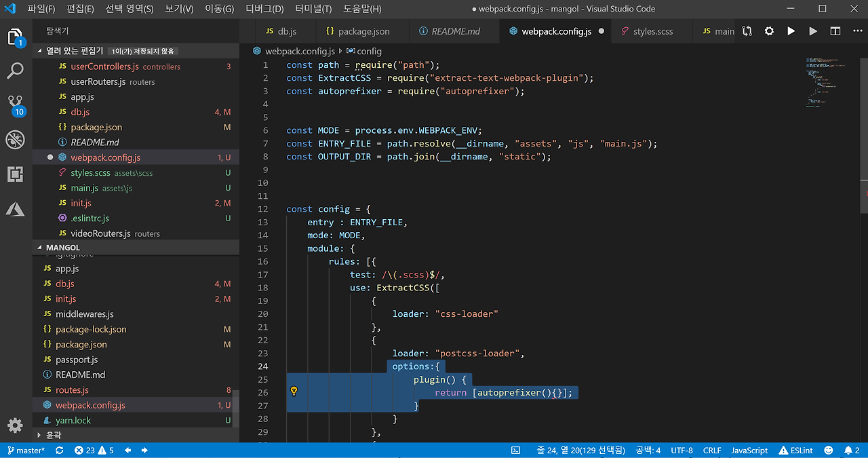Click config breadcrumb symbol

click(x=364, y=52)
